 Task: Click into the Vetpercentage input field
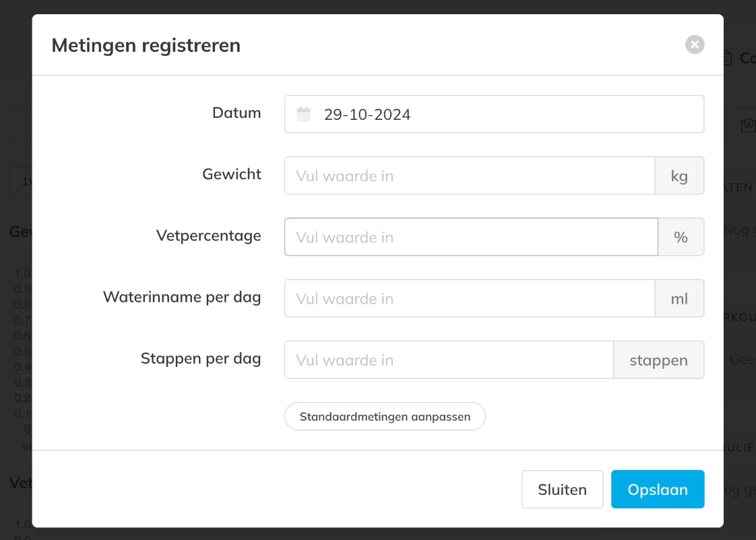pyautogui.click(x=470, y=237)
